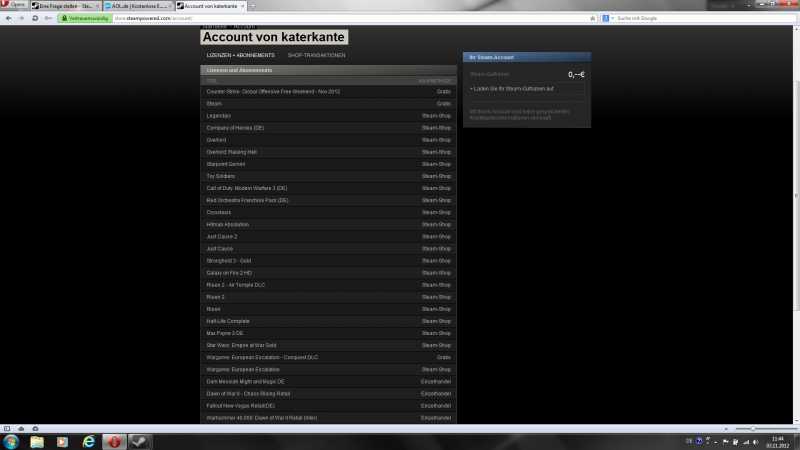Click the steampowered.com address field
The image size is (800, 450).
tap(350, 18)
